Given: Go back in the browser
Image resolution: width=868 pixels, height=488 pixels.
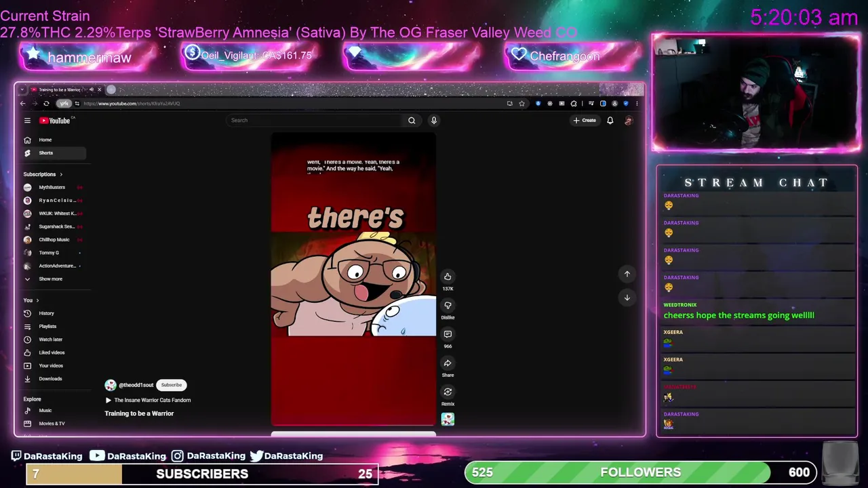Looking at the screenshot, I should coord(22,104).
